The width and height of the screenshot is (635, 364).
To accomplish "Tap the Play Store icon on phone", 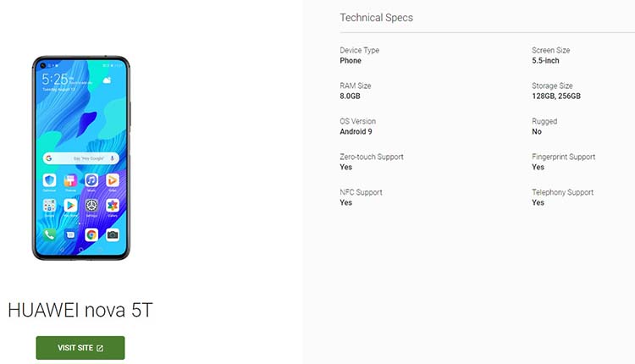I will pyautogui.click(x=70, y=206).
